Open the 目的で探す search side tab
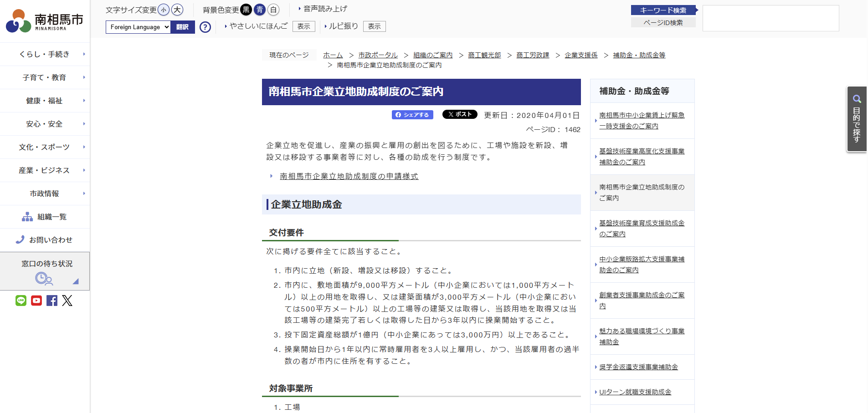 (857, 119)
